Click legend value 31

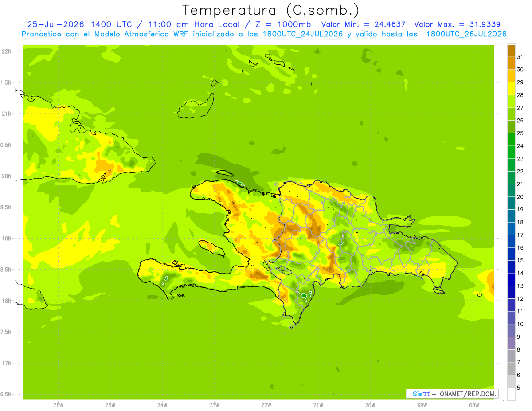520,57
